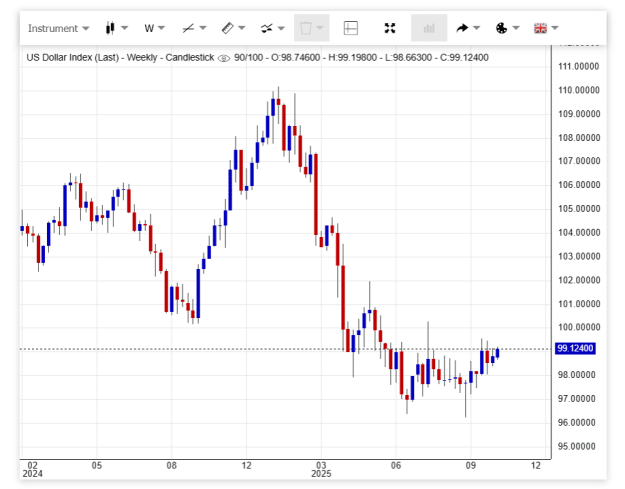Click the 96.00000 price axis label
The height and width of the screenshot is (489, 625).
(576, 422)
